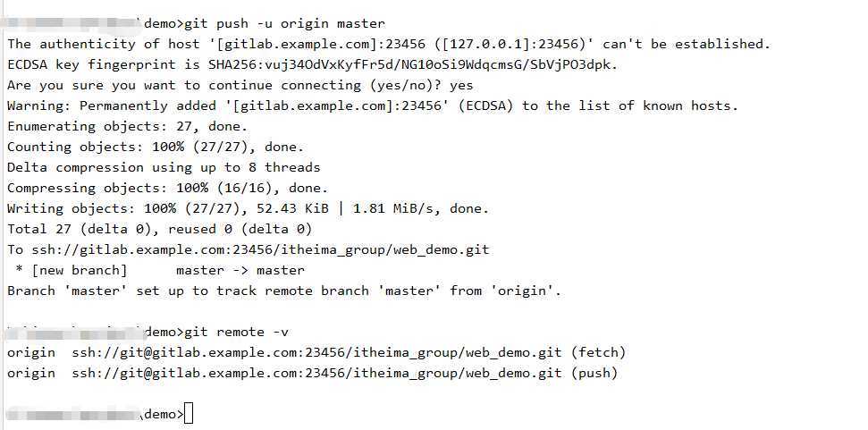The width and height of the screenshot is (868, 430).
Task: Click the 'Warning: Permanently added' line
Action: pyautogui.click(x=373, y=105)
